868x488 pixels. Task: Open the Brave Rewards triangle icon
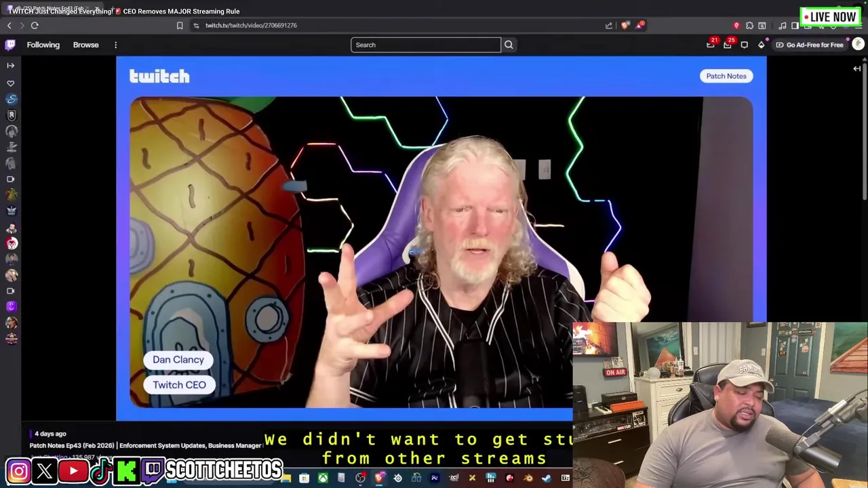click(x=640, y=25)
